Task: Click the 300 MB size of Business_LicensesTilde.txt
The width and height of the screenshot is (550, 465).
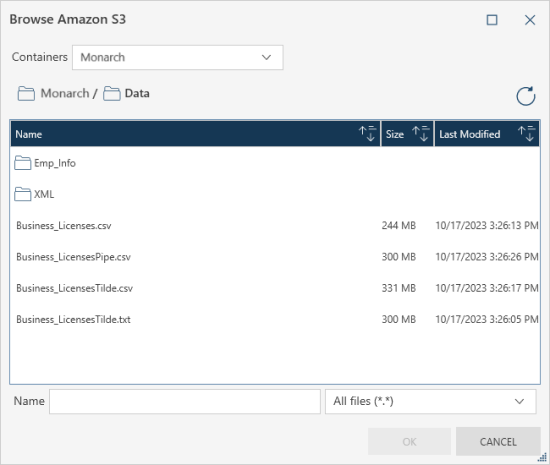Action: [399, 319]
